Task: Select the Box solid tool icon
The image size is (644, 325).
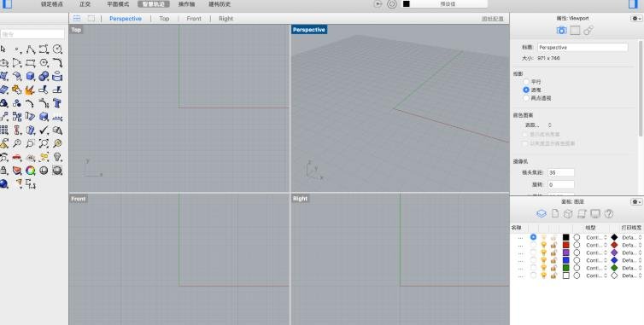Action: coord(31,76)
